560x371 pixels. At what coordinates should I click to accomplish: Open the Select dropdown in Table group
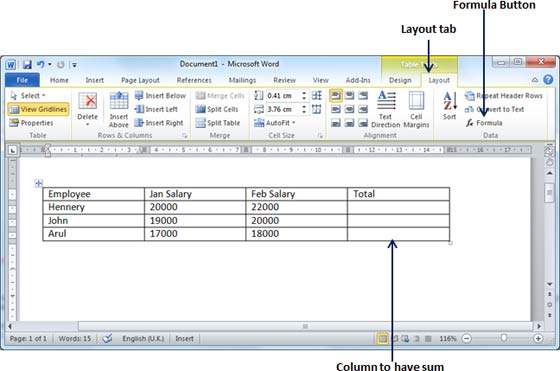point(28,96)
